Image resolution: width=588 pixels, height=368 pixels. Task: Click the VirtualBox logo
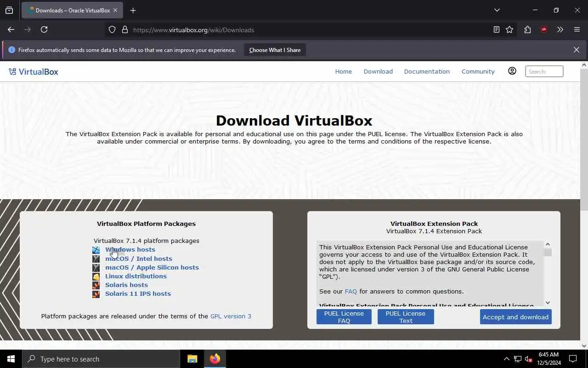(x=34, y=72)
